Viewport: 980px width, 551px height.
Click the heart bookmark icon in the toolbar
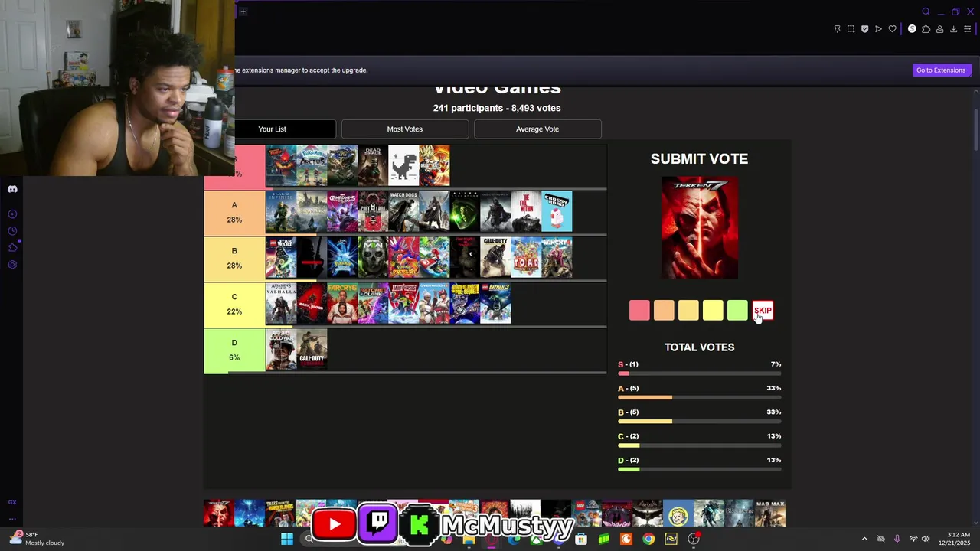tap(892, 29)
